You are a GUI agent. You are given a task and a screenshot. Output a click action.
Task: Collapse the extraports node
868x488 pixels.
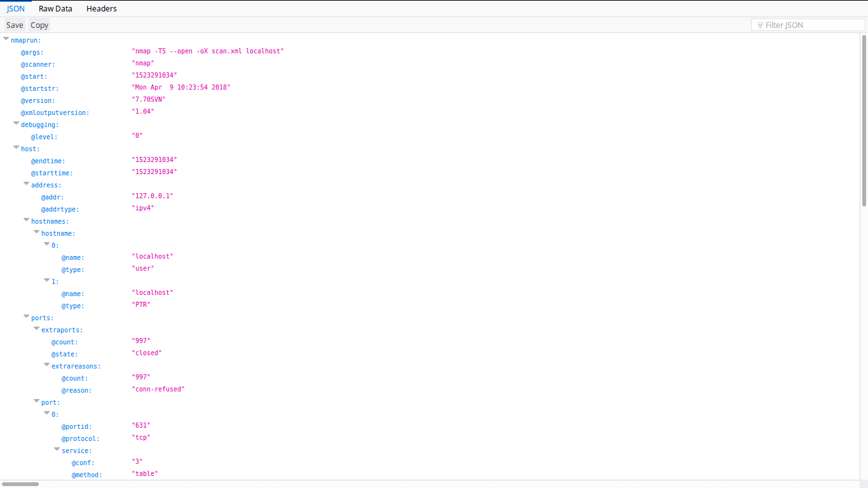[x=36, y=328]
